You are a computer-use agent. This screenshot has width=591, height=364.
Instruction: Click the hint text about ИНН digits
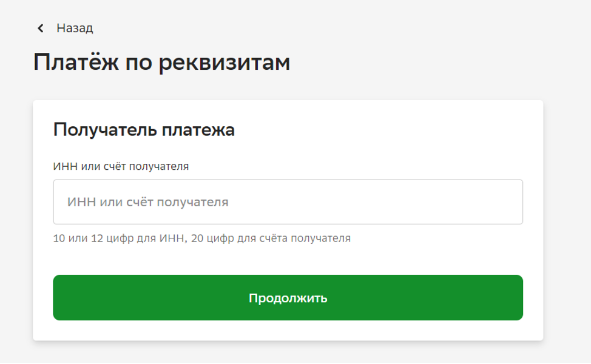click(x=201, y=238)
